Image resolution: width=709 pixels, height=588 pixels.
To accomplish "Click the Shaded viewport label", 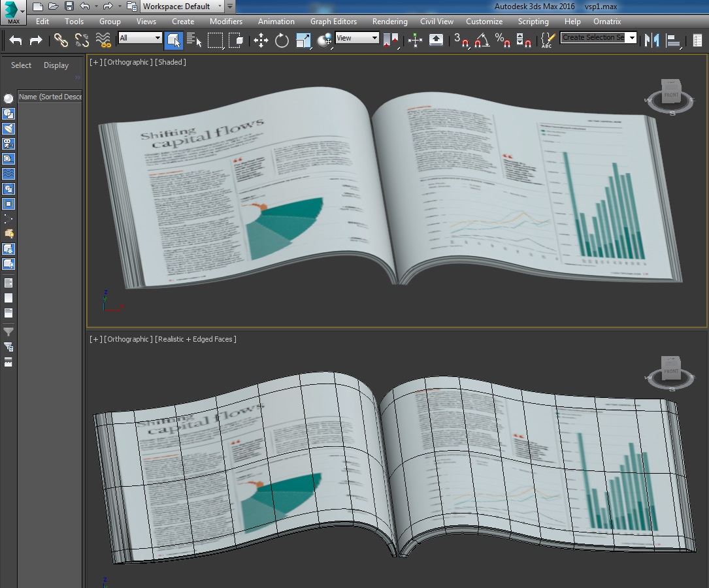I will 171,62.
